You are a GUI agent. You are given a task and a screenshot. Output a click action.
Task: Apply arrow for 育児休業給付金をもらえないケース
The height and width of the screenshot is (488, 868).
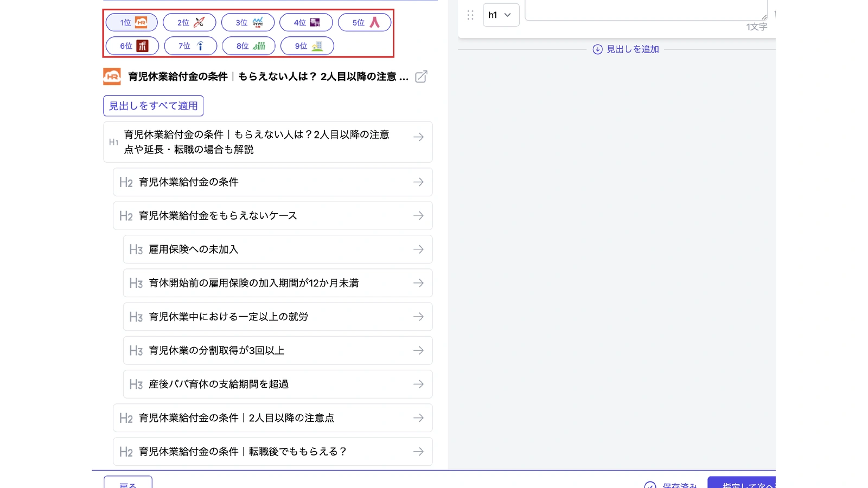[418, 216]
